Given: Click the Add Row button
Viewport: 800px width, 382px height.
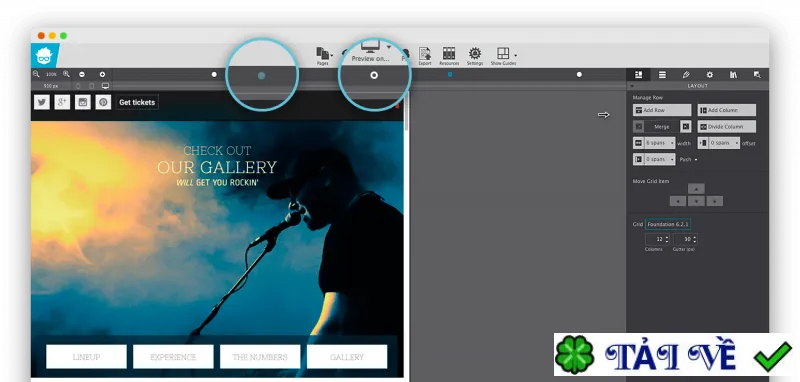Looking at the screenshot, I should click(662, 110).
